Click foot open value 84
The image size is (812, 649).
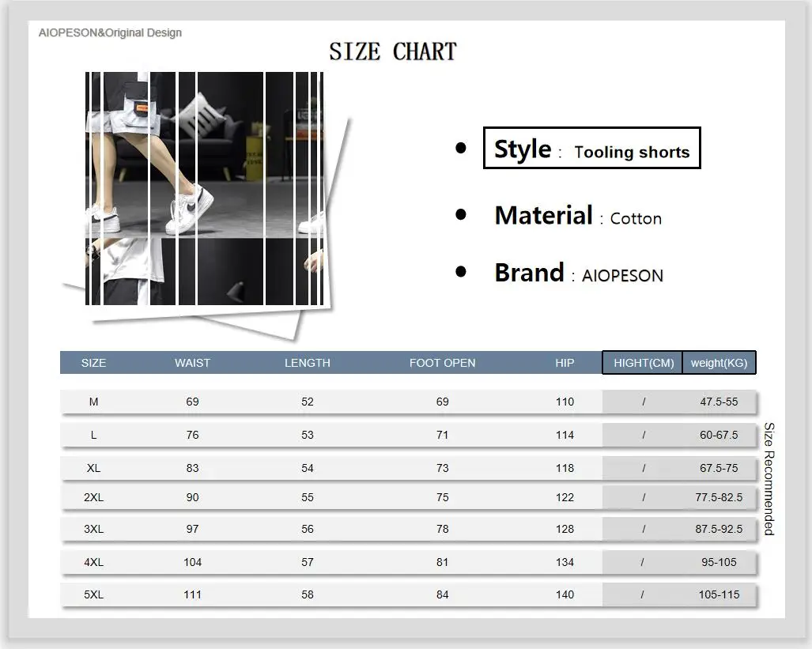pos(442,594)
